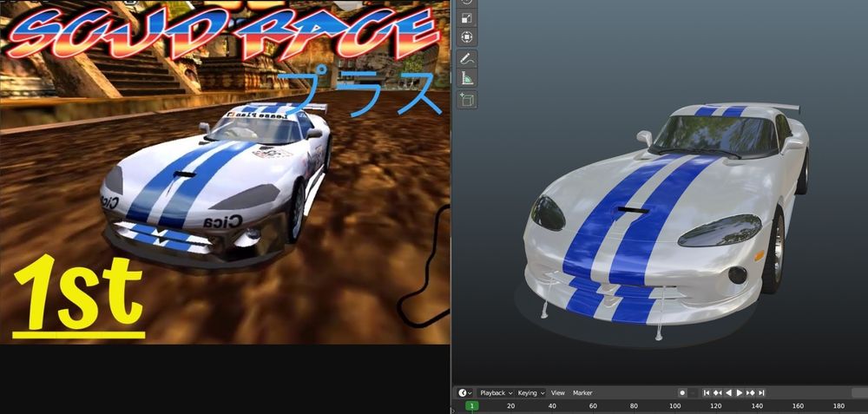Click the green current frame marker 1

coord(471,406)
